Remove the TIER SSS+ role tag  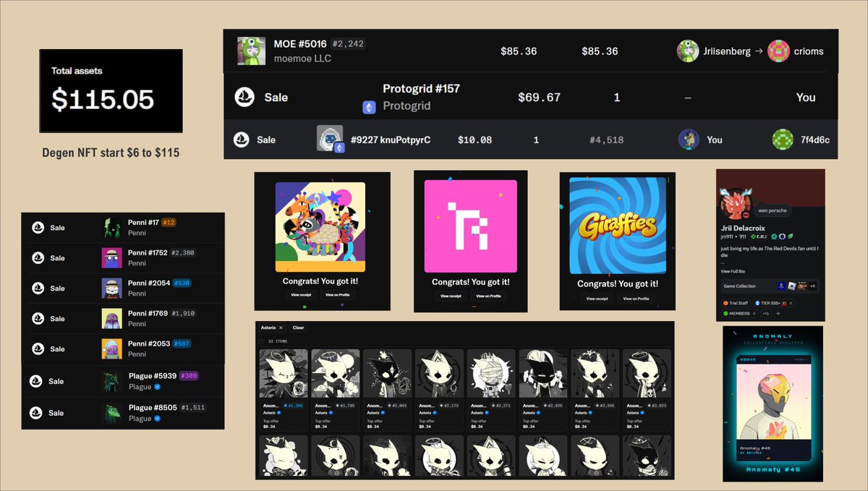tap(791, 303)
